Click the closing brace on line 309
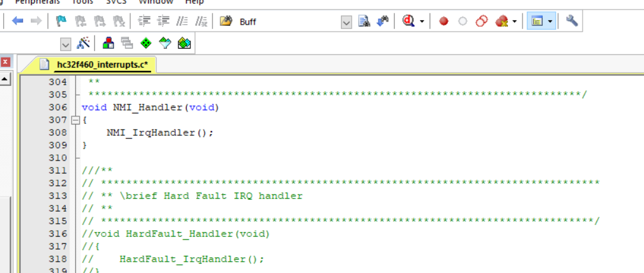Image resolution: width=644 pixels, height=273 pixels. (85, 145)
